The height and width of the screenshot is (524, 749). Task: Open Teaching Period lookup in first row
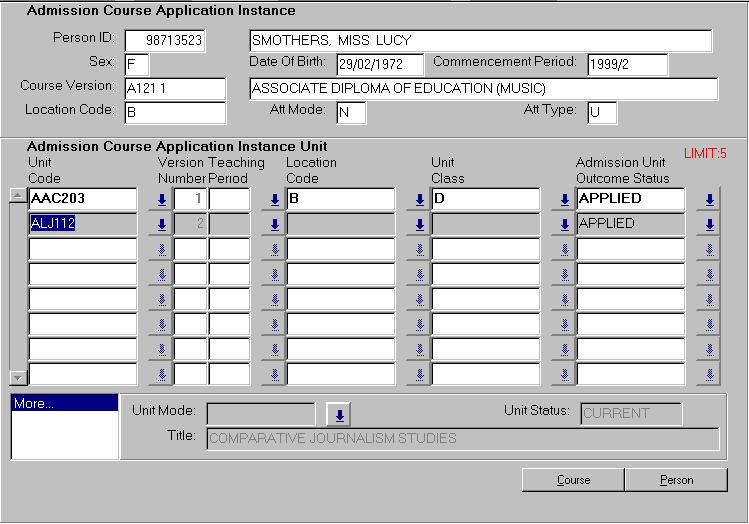[274, 199]
